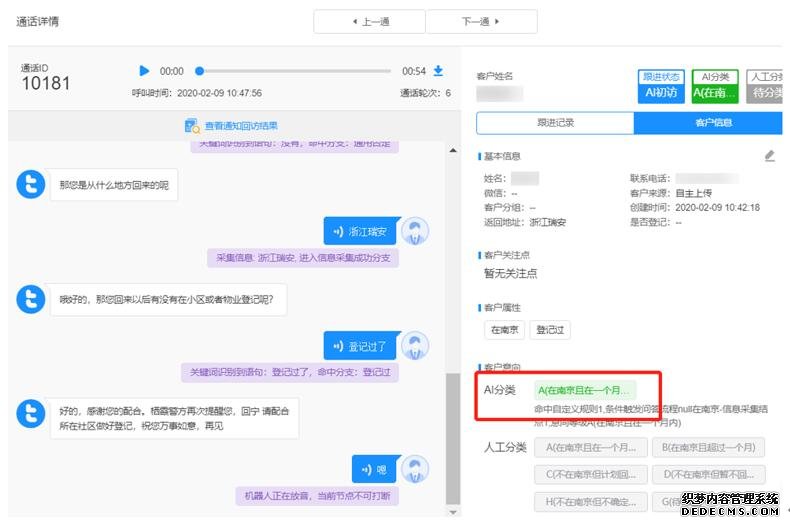
Task: Click 创建时间 2020-02-09 10:42:18
Action: tap(695, 208)
